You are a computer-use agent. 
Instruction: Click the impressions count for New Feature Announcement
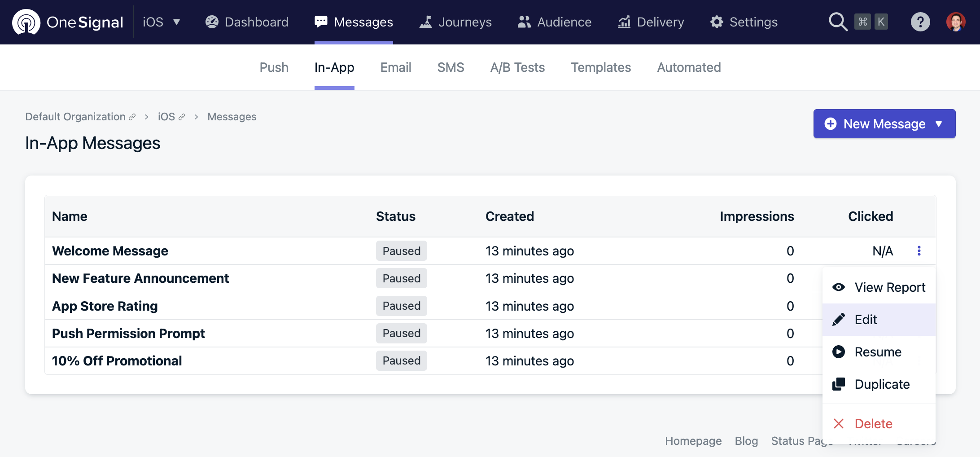[x=790, y=278]
